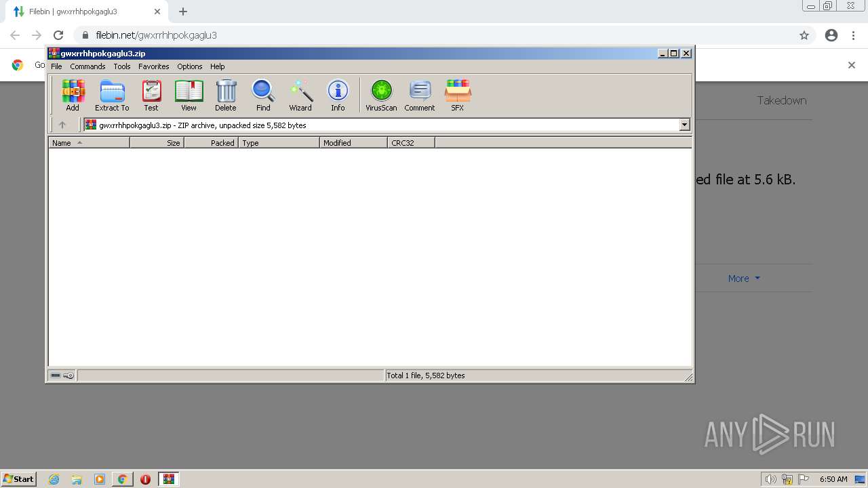Expand the archive path dropdown
This screenshot has height=488, width=868.
tap(684, 125)
